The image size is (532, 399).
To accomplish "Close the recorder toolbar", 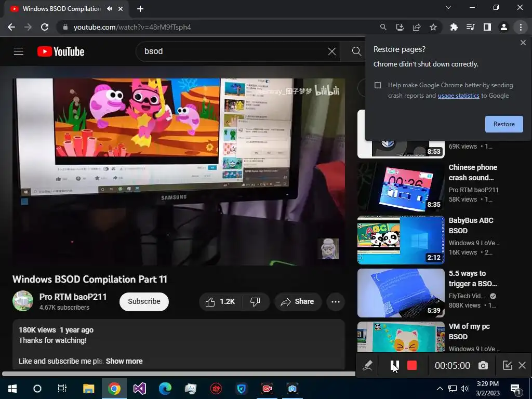I will [522, 365].
